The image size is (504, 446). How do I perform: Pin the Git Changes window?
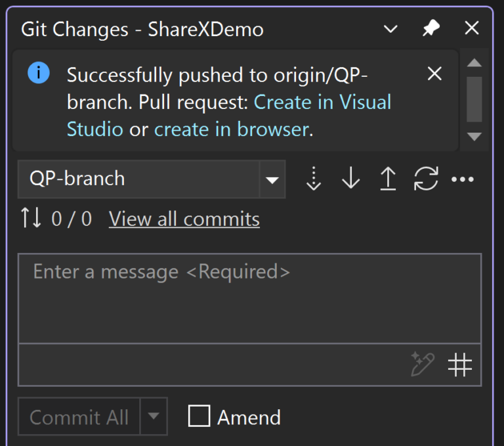click(x=431, y=29)
